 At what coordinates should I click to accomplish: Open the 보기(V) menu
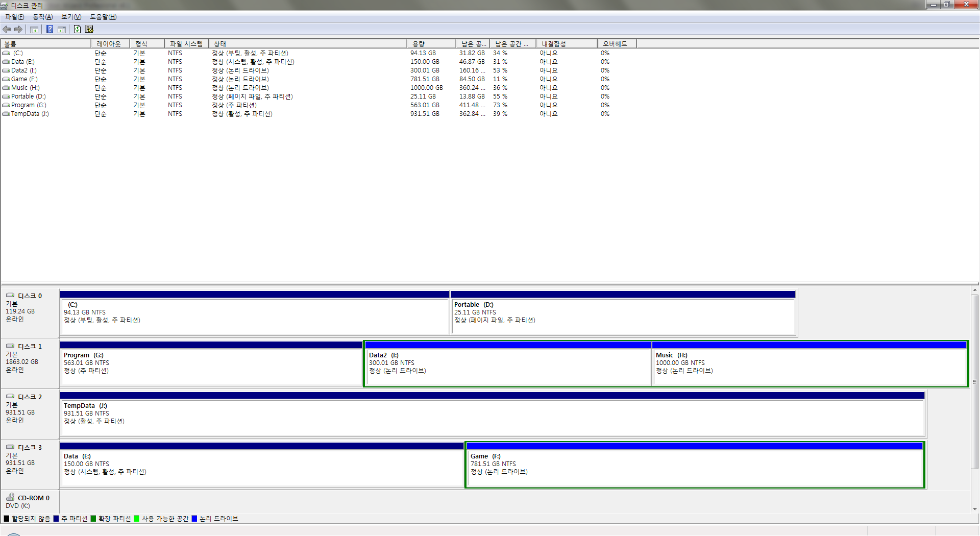(71, 17)
